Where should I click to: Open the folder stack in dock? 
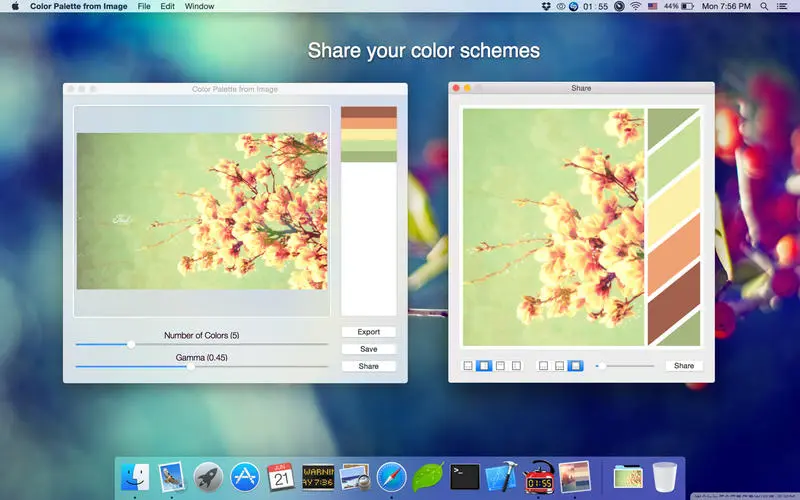(628, 477)
